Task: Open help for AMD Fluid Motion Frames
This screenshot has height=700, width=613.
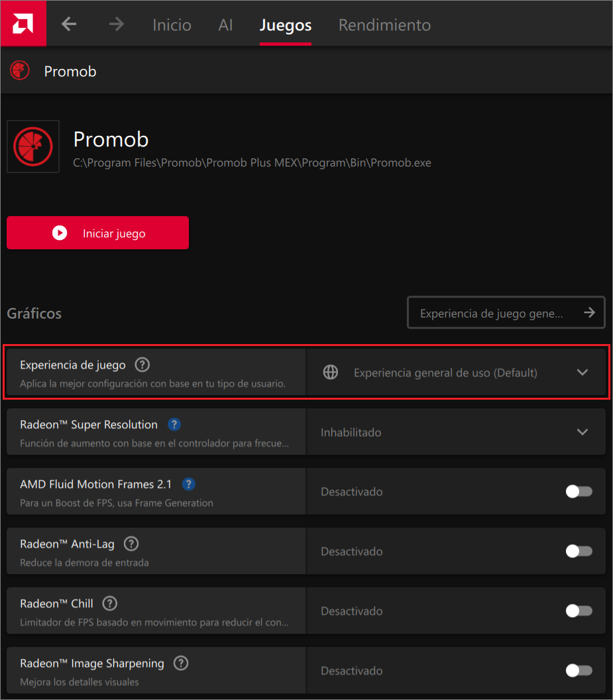Action: [189, 484]
